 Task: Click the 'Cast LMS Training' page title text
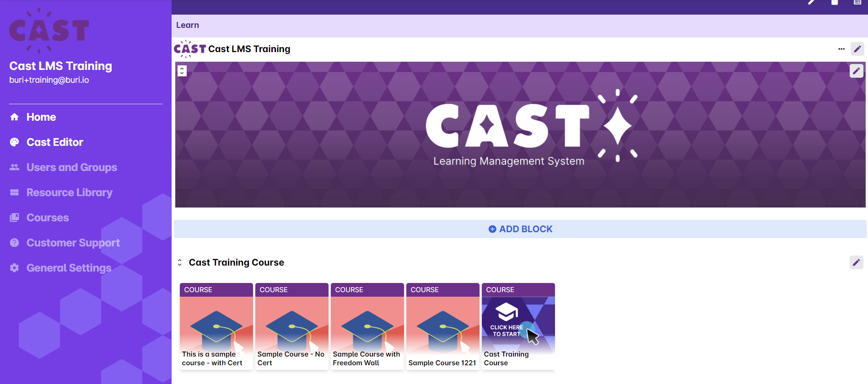pos(249,49)
